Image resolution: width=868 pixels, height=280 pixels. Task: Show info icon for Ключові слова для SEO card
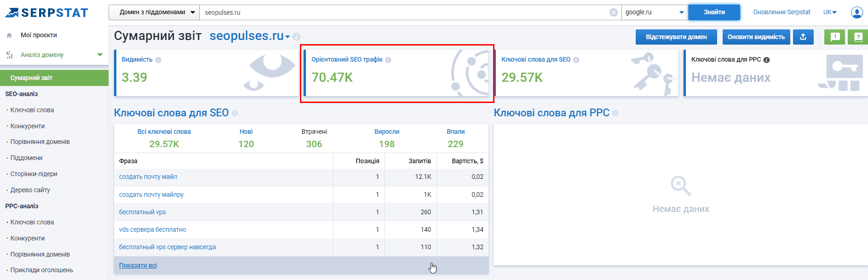click(x=576, y=60)
